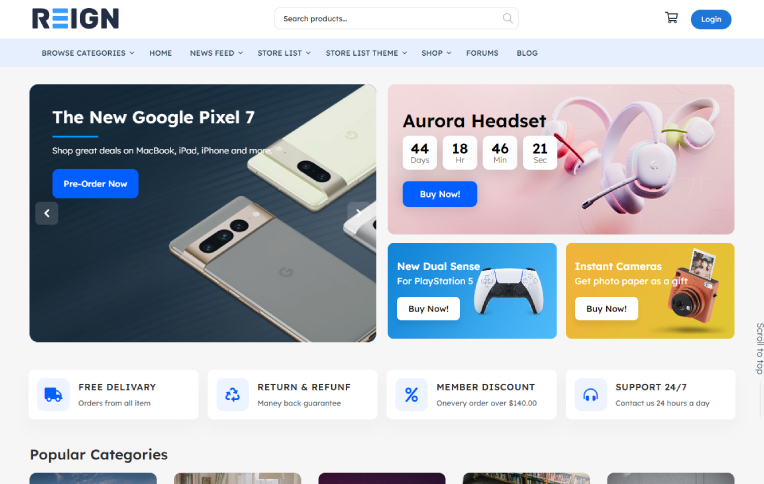This screenshot has height=484, width=764.
Task: Open the Shop dropdown menu
Action: (x=436, y=53)
